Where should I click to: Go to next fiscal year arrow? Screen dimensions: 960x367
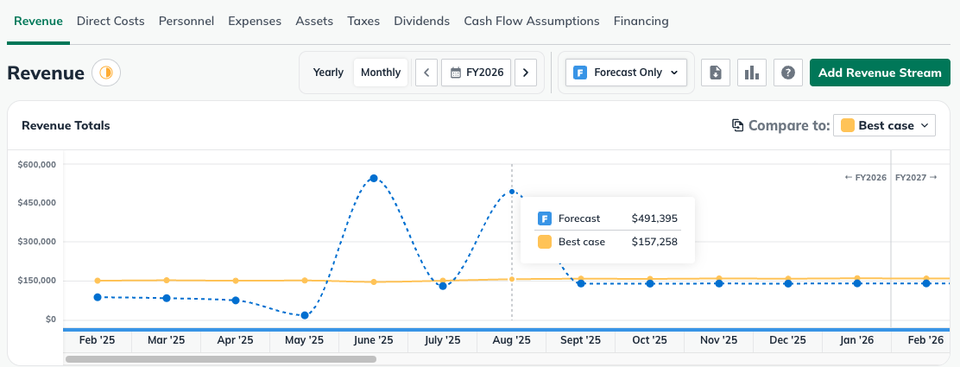pyautogui.click(x=525, y=72)
